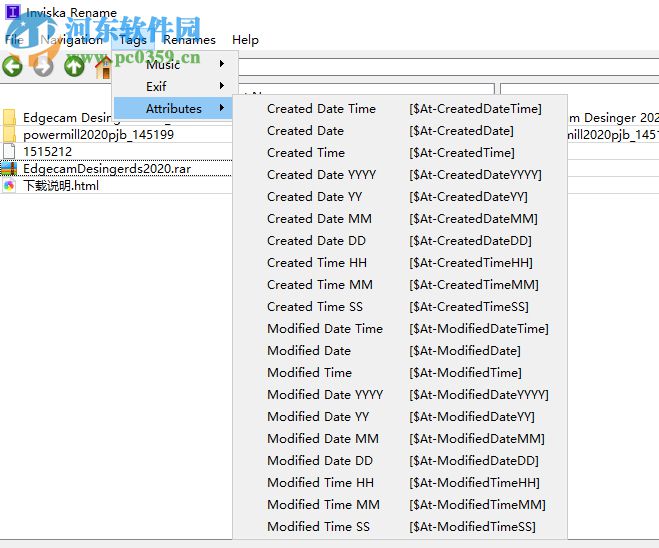Insert the Created Date Time tag
Viewport: 659px width, 548px height.
(x=400, y=109)
